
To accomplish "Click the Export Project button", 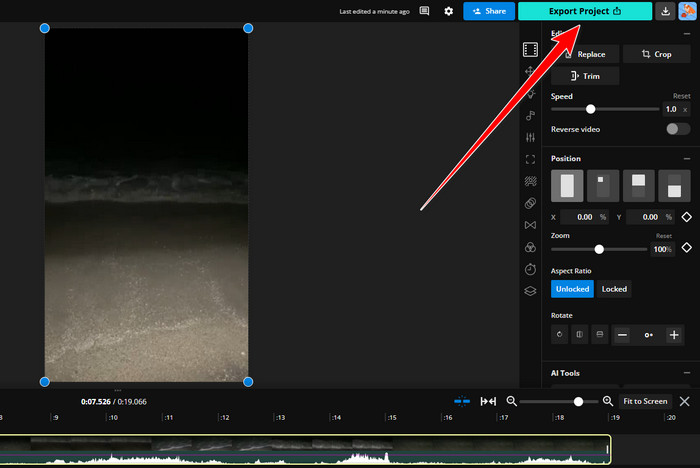I will pos(585,11).
